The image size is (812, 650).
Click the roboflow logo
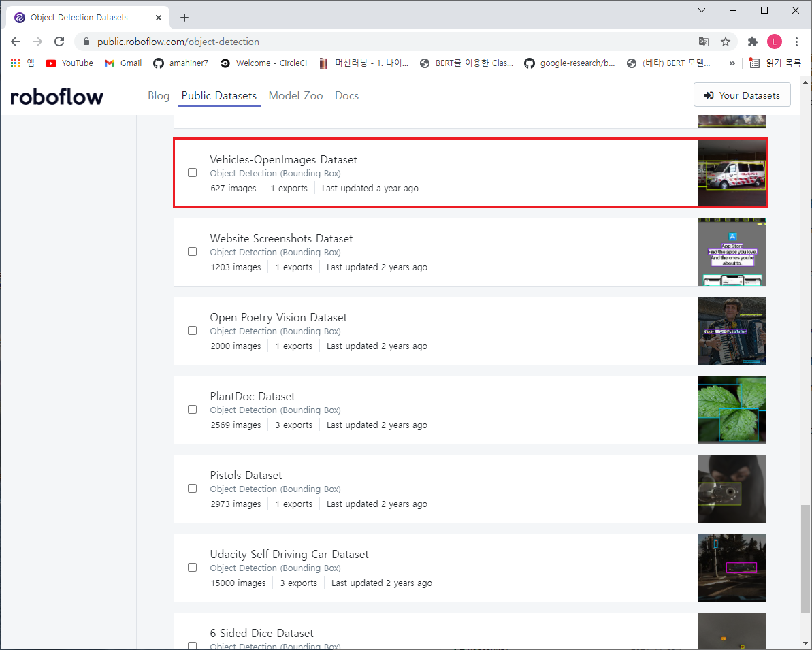57,97
